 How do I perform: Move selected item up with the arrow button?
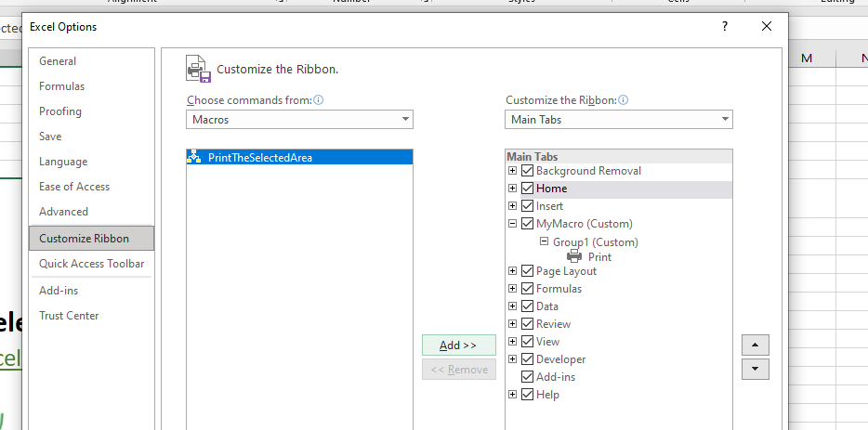[x=755, y=345]
